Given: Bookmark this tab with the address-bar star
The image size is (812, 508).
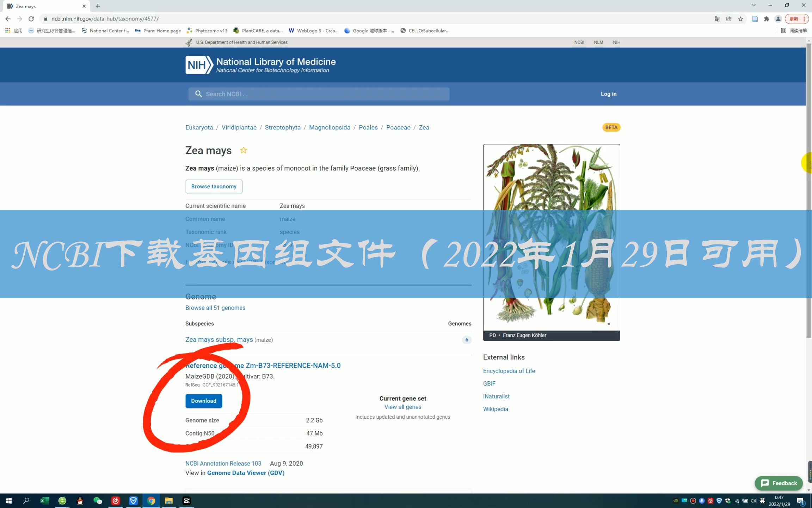Looking at the screenshot, I should (x=740, y=19).
